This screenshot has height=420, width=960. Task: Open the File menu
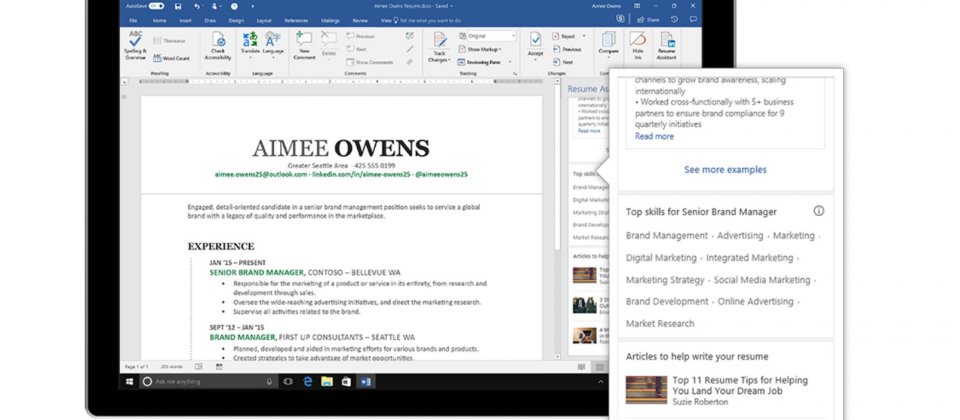pyautogui.click(x=133, y=20)
